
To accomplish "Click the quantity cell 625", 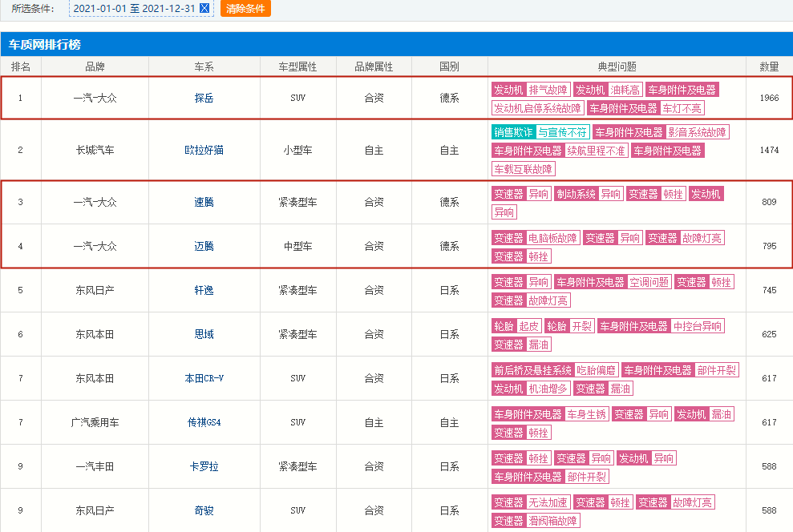I will point(769,334).
